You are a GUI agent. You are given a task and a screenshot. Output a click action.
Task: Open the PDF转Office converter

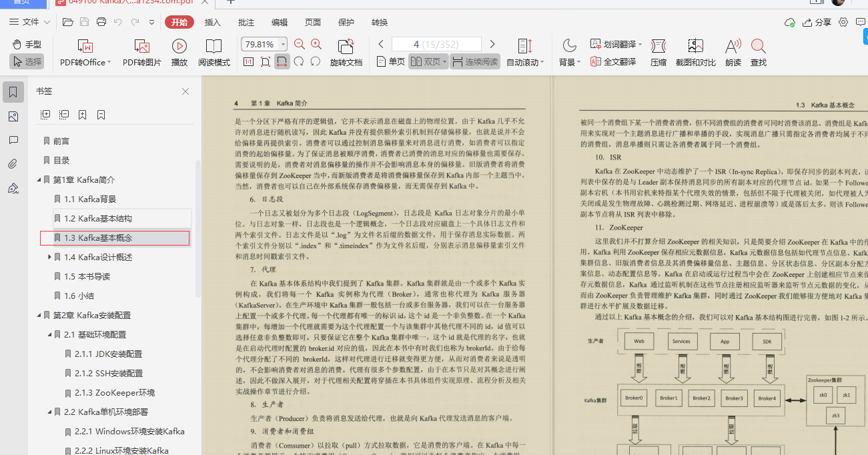(x=85, y=53)
